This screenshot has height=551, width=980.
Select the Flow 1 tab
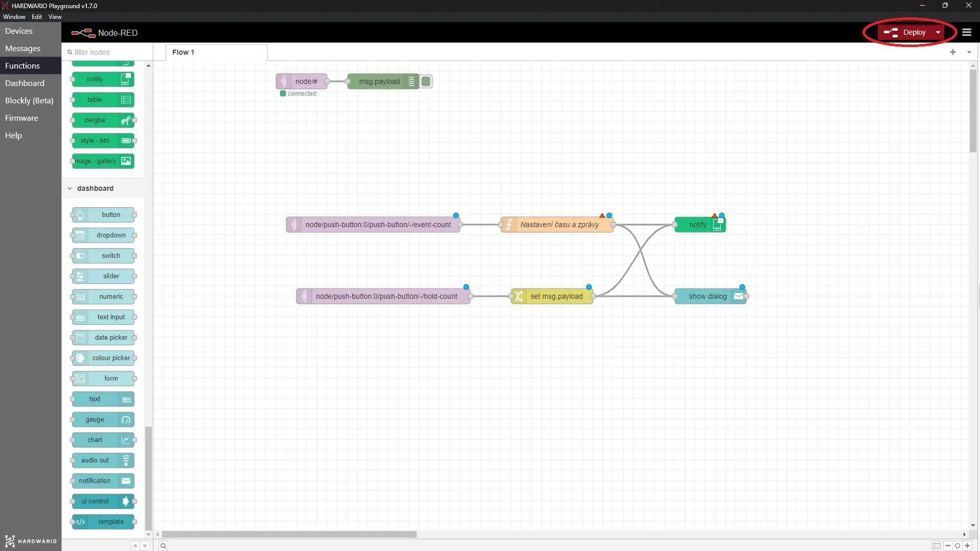point(216,52)
